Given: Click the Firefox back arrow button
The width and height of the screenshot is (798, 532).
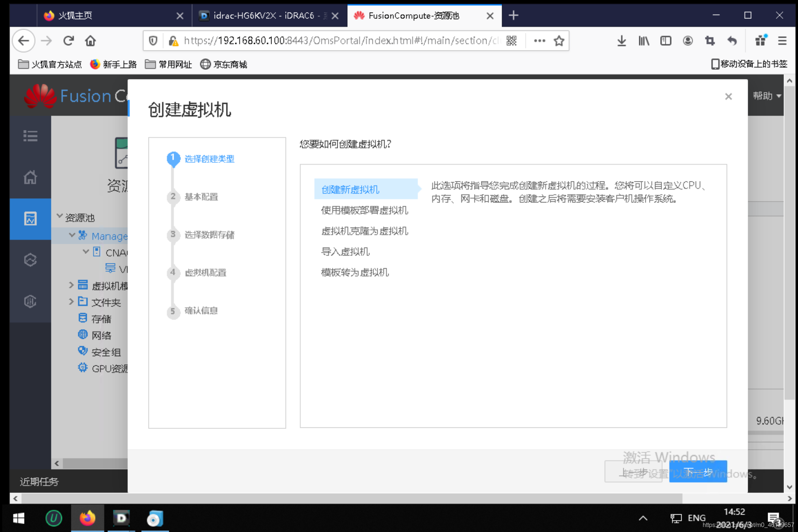Looking at the screenshot, I should [24, 41].
